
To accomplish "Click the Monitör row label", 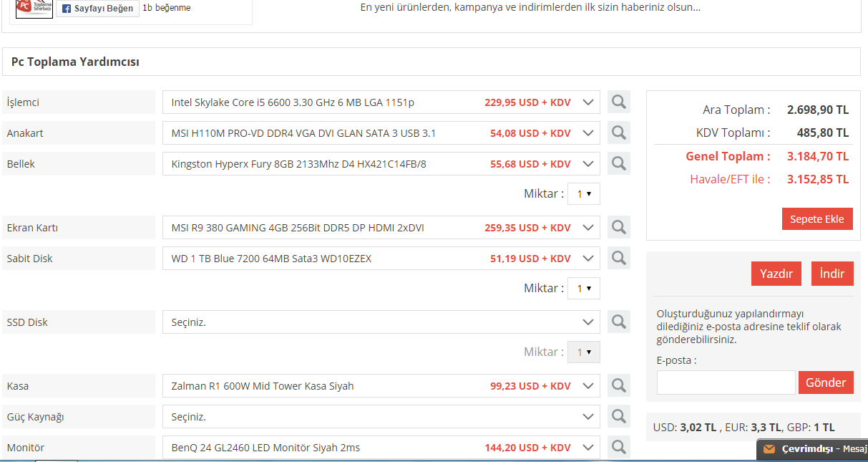I will pos(25,448).
